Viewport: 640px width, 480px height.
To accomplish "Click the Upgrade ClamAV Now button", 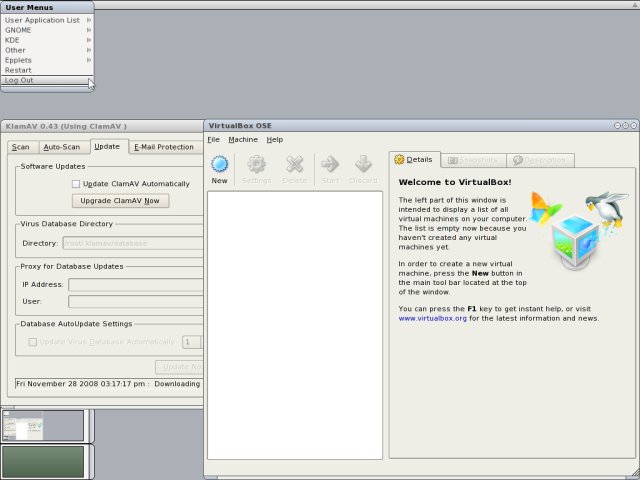I will click(x=120, y=201).
